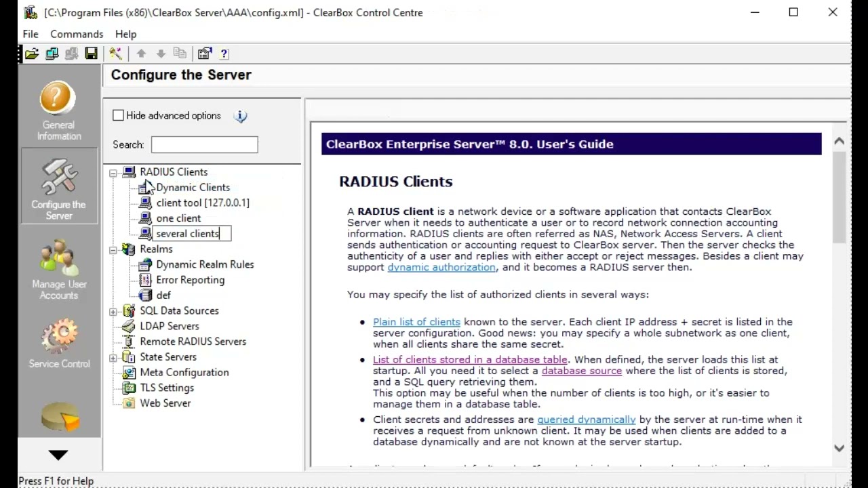Save configuration with the floppy disk icon
This screenshot has width=868, height=488.
pyautogui.click(x=91, y=54)
